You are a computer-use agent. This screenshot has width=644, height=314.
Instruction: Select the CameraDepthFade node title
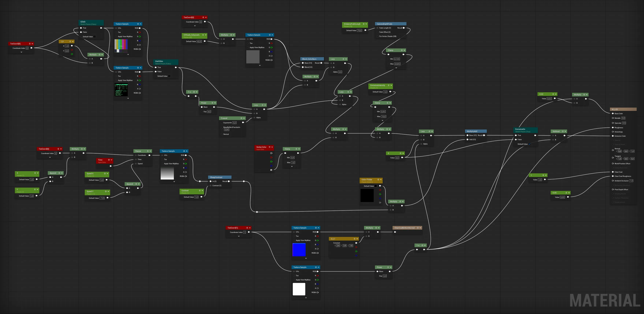(x=384, y=24)
